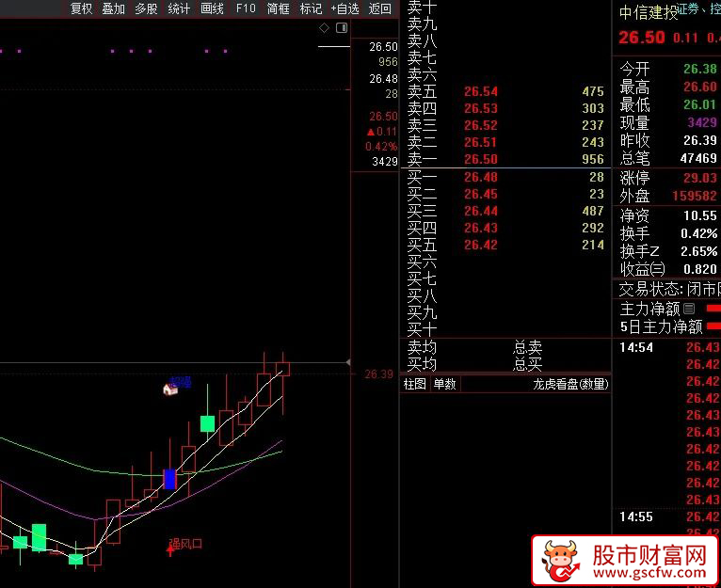
Task: Click the 最高 26.60 value
Action: coord(700,87)
